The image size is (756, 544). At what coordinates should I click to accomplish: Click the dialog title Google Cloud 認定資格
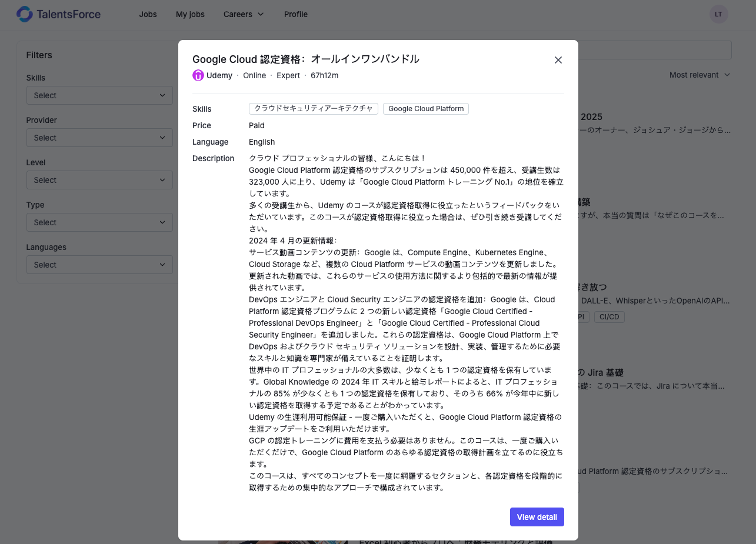pos(306,59)
